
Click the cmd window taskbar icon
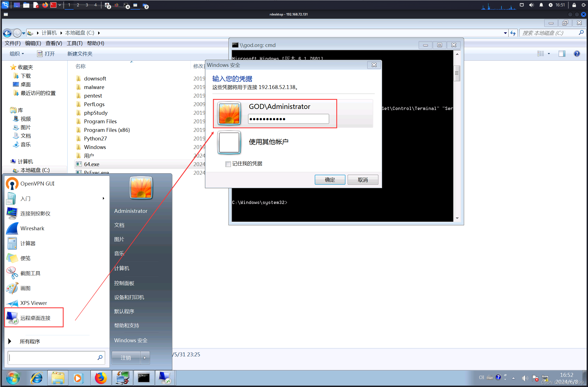(x=144, y=378)
